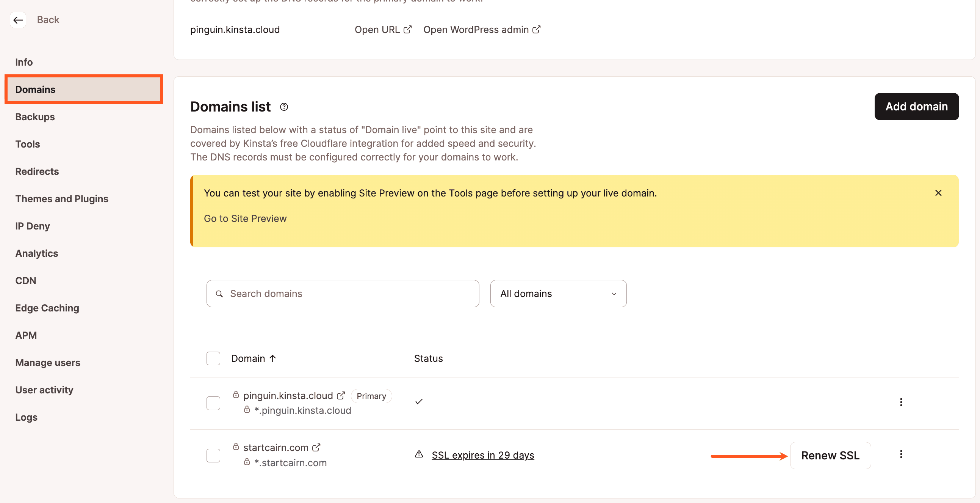This screenshot has width=980, height=503.
Task: Sort by Domain column arrow
Action: tap(272, 358)
